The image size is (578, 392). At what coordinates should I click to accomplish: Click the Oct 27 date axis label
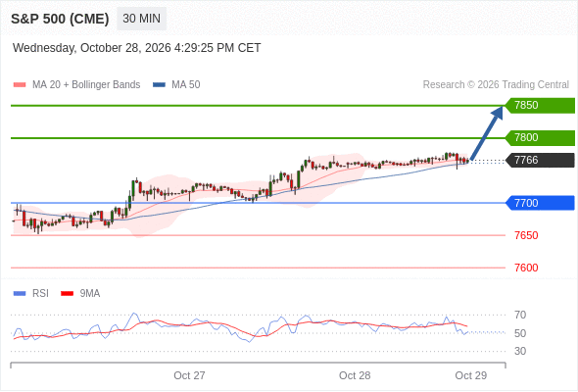click(189, 375)
